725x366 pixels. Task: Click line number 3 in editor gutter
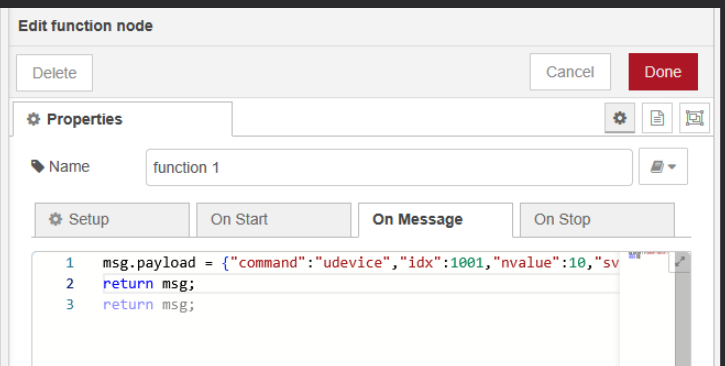(x=70, y=305)
